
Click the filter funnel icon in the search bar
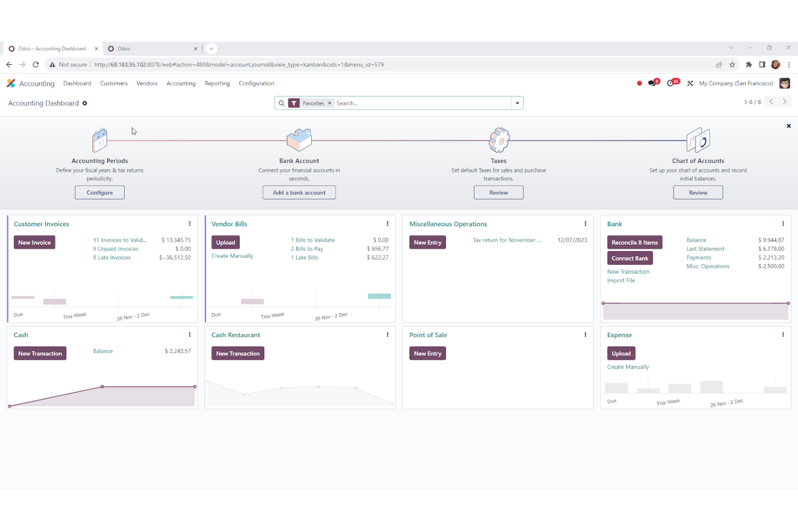point(294,102)
